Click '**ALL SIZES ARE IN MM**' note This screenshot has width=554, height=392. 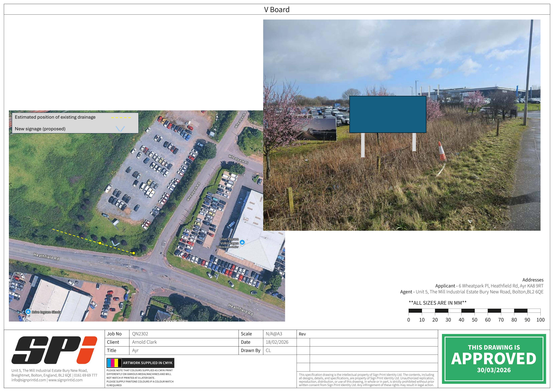(437, 303)
